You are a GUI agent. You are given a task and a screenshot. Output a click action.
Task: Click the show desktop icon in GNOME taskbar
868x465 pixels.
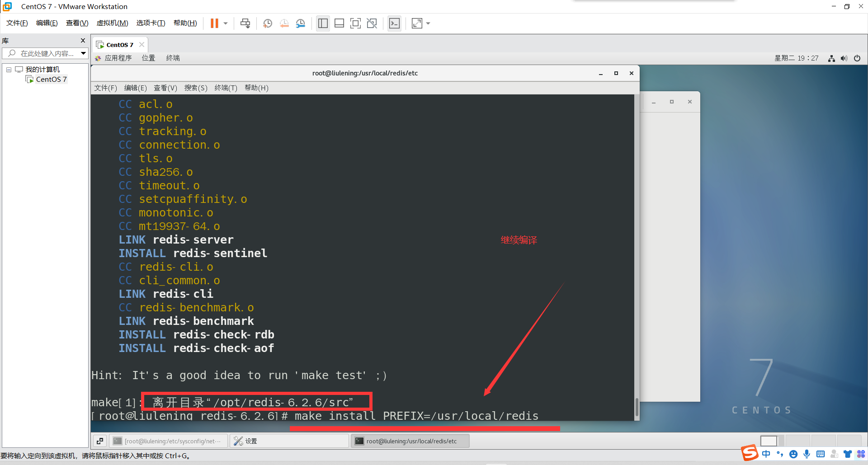pos(100,441)
